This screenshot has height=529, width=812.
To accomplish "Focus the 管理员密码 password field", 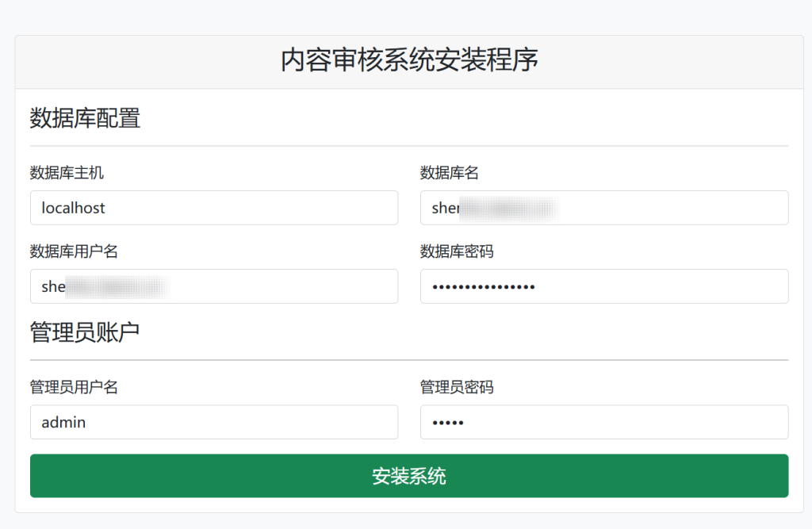I will 604,422.
